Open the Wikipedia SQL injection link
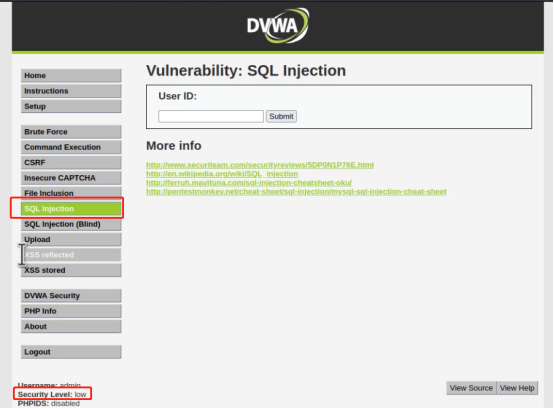 click(x=222, y=174)
